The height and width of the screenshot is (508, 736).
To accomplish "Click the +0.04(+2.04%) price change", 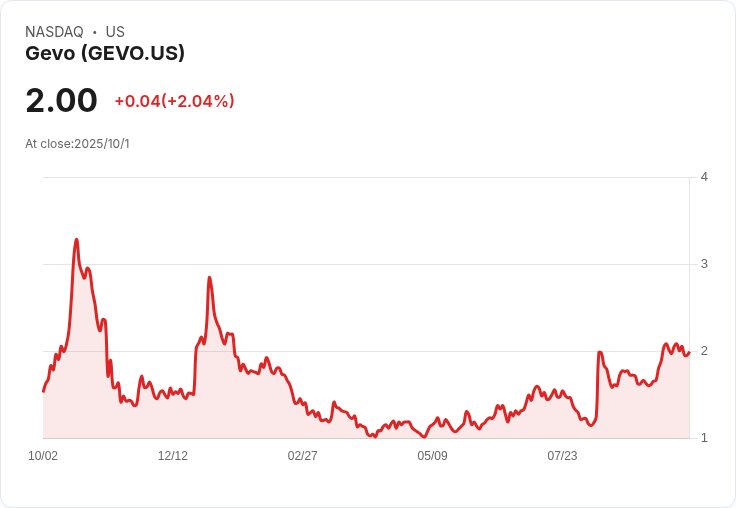I will [x=174, y=101].
